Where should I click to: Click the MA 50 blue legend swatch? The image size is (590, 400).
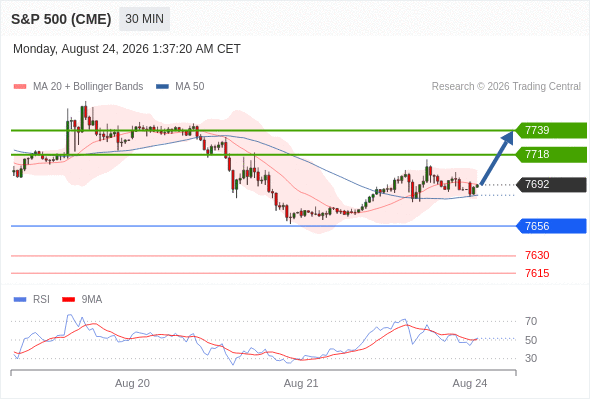162,87
